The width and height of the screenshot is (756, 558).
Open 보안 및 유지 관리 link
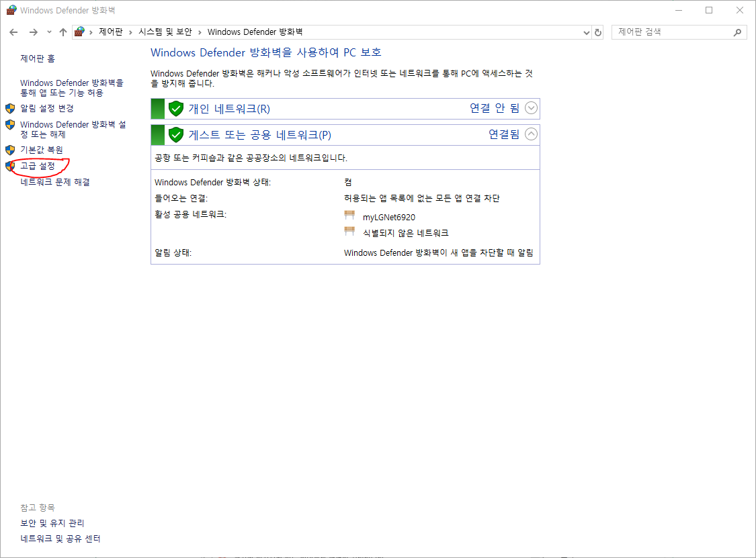52,523
